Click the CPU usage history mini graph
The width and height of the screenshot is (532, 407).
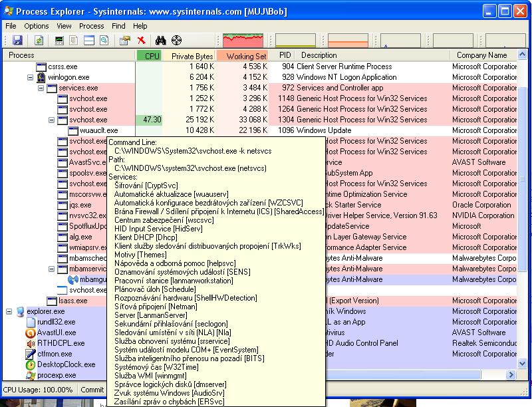pyautogui.click(x=243, y=41)
